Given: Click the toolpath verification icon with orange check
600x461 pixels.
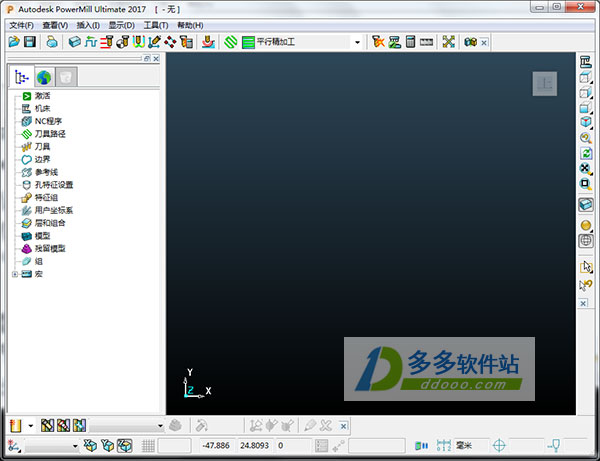Looking at the screenshot, I should tap(378, 42).
